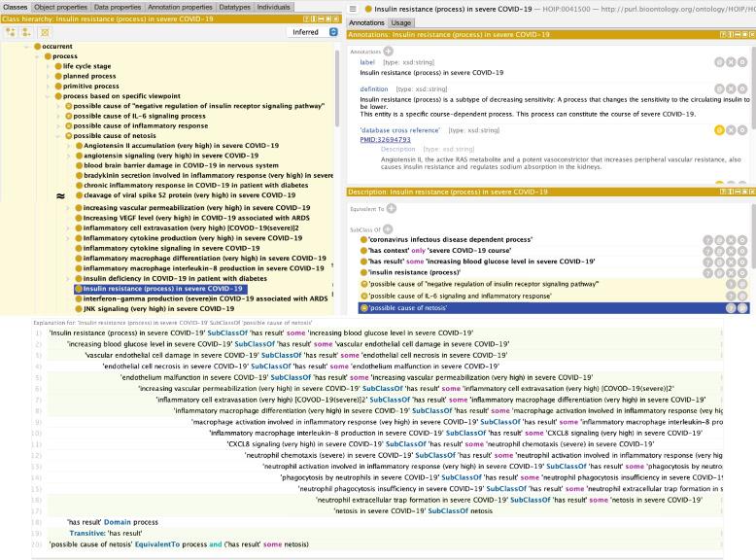Viewport: 756px width, 560px height.
Task: Open the hamburger menu beside the entity title
Action: (356, 9)
